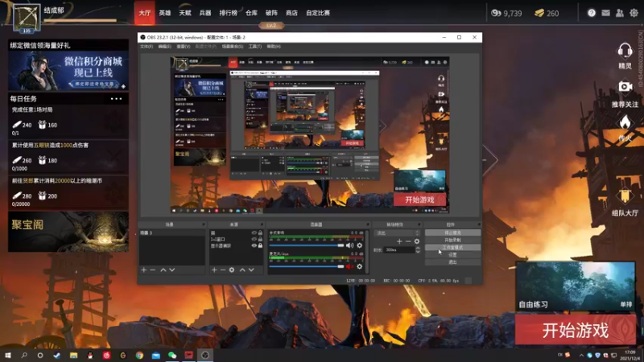Toggle visibility eye of the 1-2窗口 source
This screenshot has height=362, width=644.
coord(254,239)
